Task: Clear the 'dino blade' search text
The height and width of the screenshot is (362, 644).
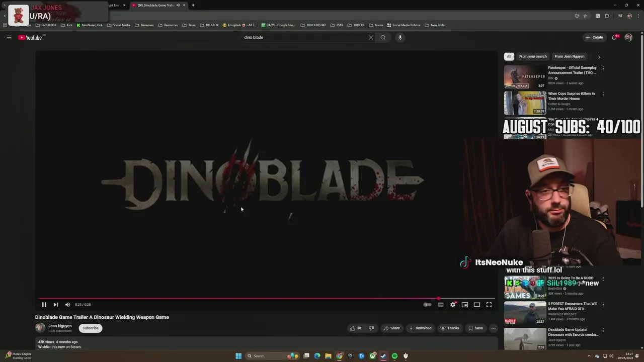Action: pos(371,37)
